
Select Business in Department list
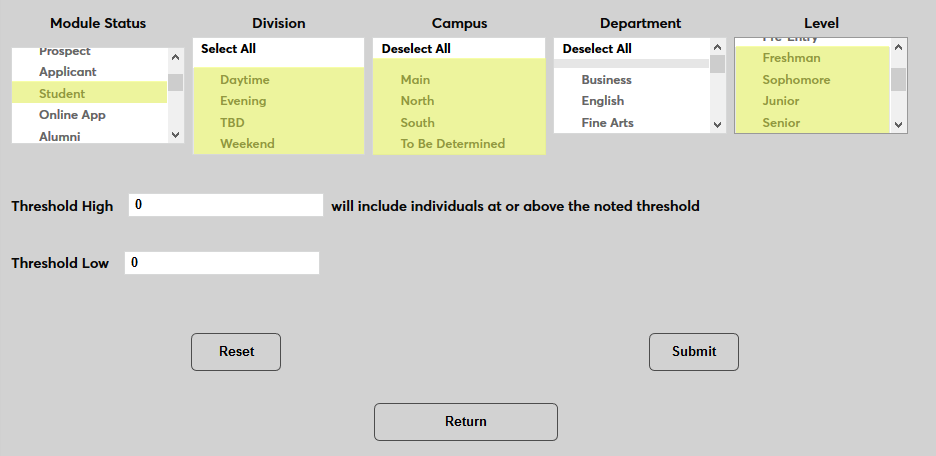coord(606,80)
